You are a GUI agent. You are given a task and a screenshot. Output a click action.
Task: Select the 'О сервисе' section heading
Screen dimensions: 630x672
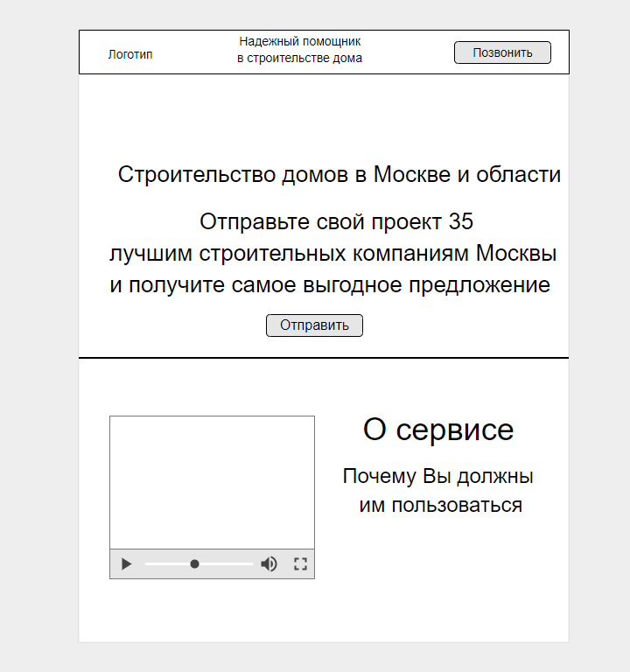(437, 430)
